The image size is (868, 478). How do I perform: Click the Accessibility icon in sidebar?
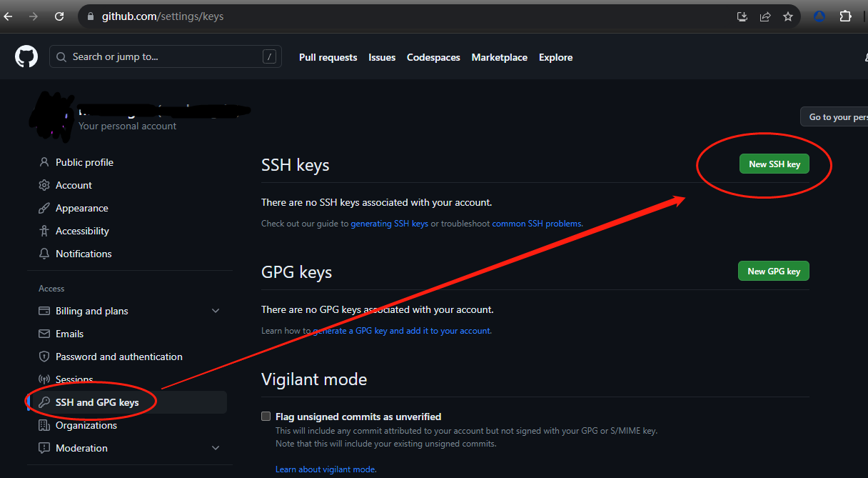click(44, 231)
